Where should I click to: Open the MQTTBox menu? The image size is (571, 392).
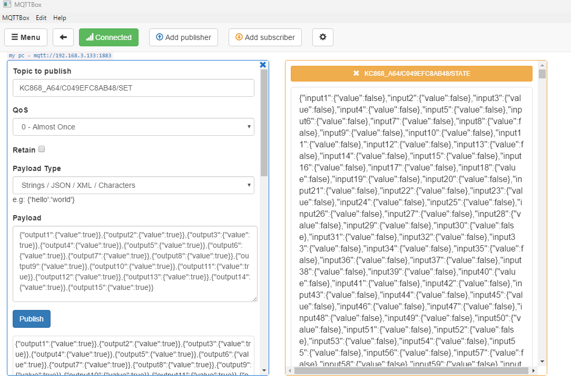point(15,17)
